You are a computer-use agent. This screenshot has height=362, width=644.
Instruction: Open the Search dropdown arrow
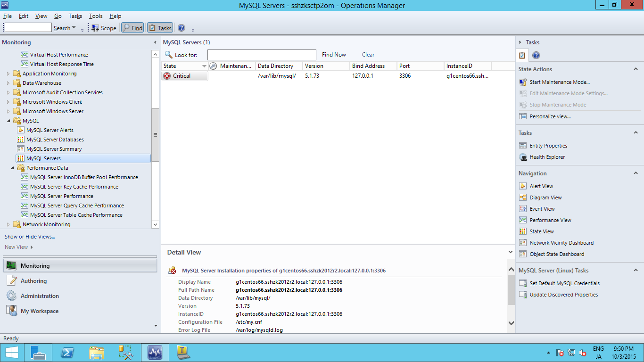coord(74,28)
